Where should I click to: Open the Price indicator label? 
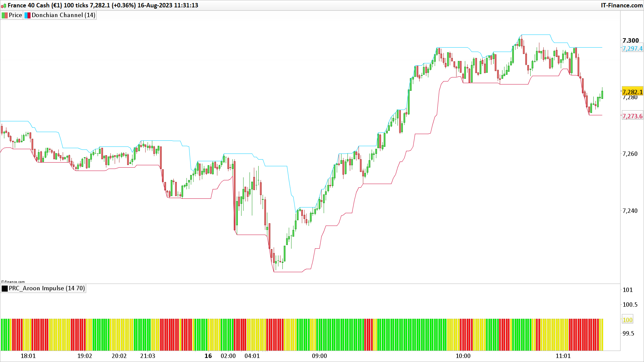tap(15, 15)
